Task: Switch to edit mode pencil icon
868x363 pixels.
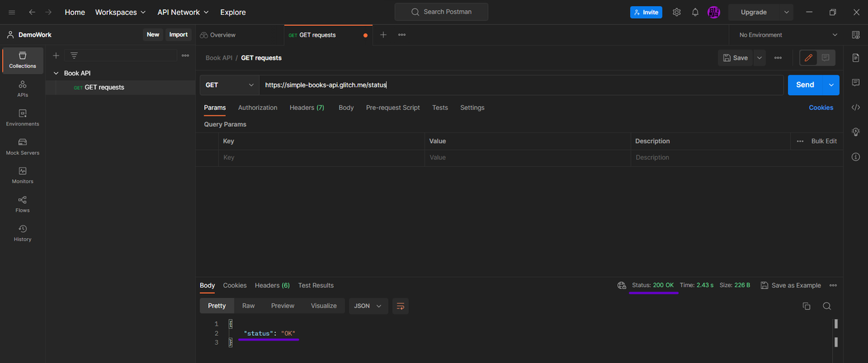Action: [x=808, y=58]
